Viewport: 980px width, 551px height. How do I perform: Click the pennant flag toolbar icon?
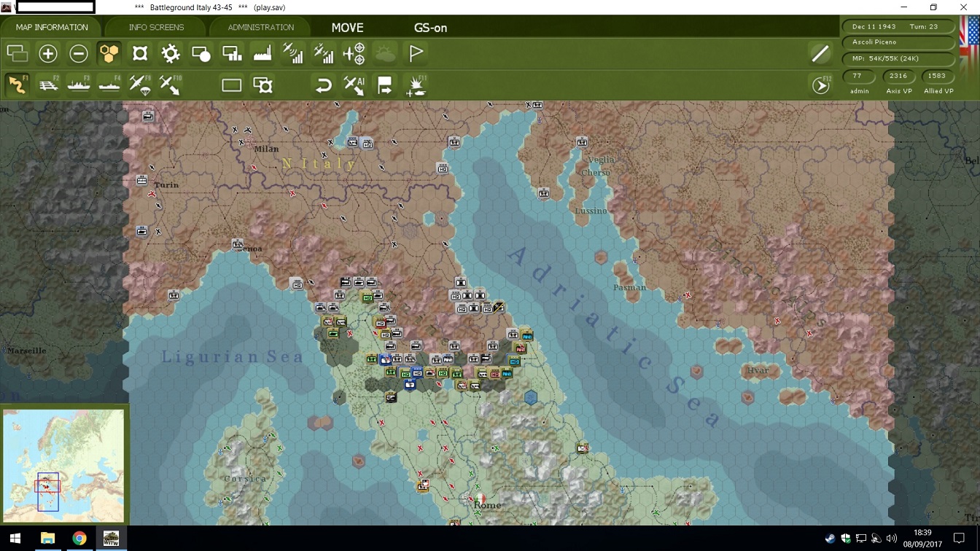tap(416, 53)
